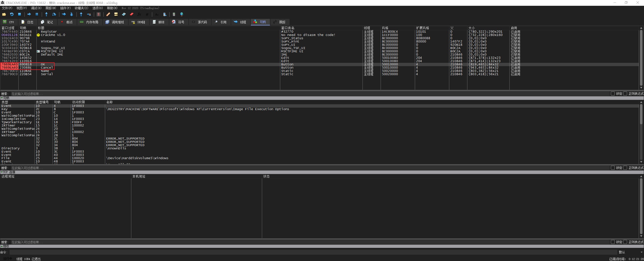Open the 插件(P) menu
The width and height of the screenshot is (644, 261).
65,8
